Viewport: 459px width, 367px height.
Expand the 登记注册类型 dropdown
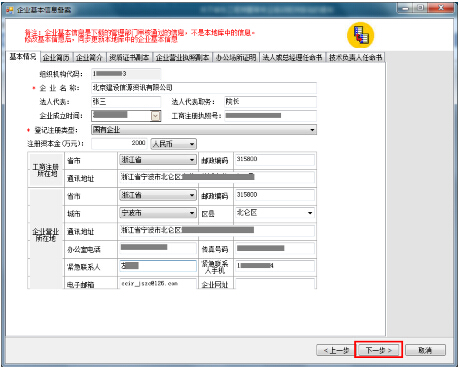point(312,130)
